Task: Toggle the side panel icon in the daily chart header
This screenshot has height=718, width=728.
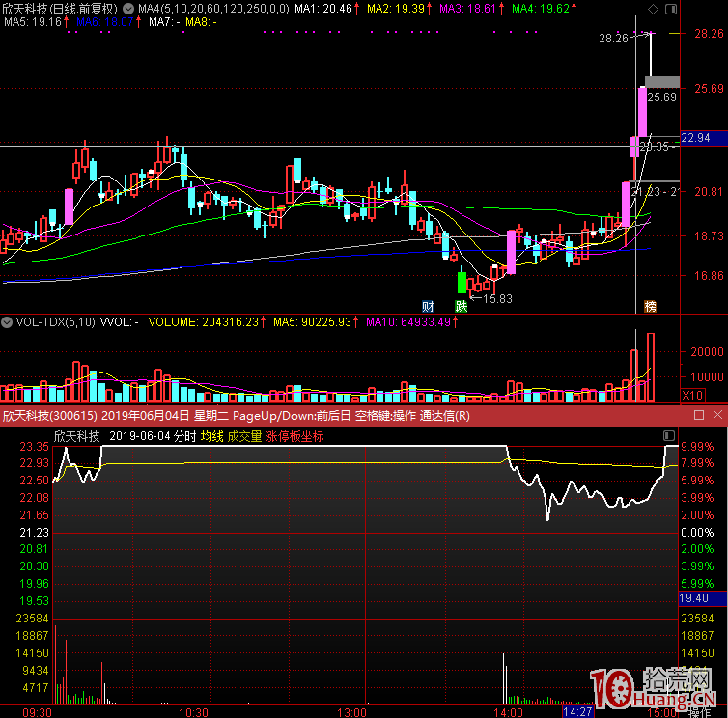Action: click(x=670, y=9)
